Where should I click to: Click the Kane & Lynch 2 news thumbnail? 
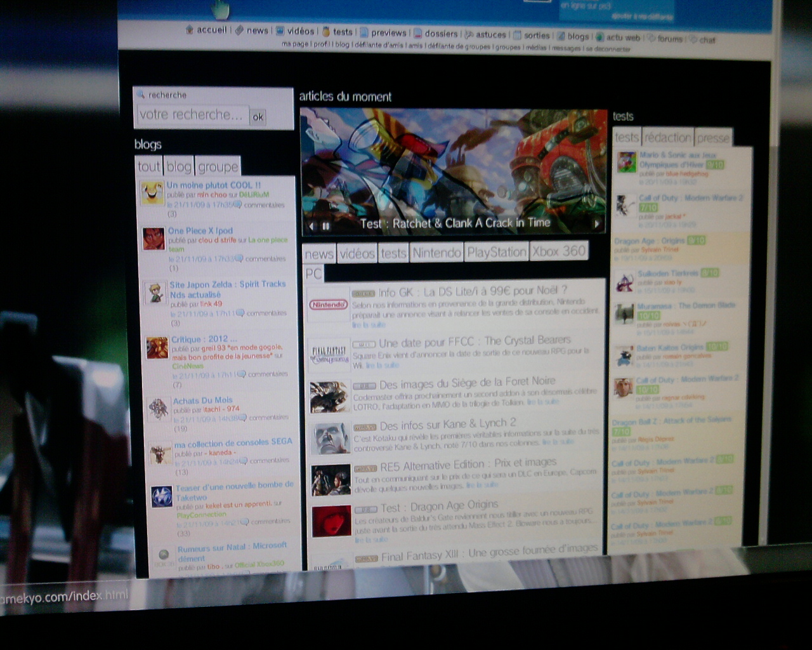point(331,438)
